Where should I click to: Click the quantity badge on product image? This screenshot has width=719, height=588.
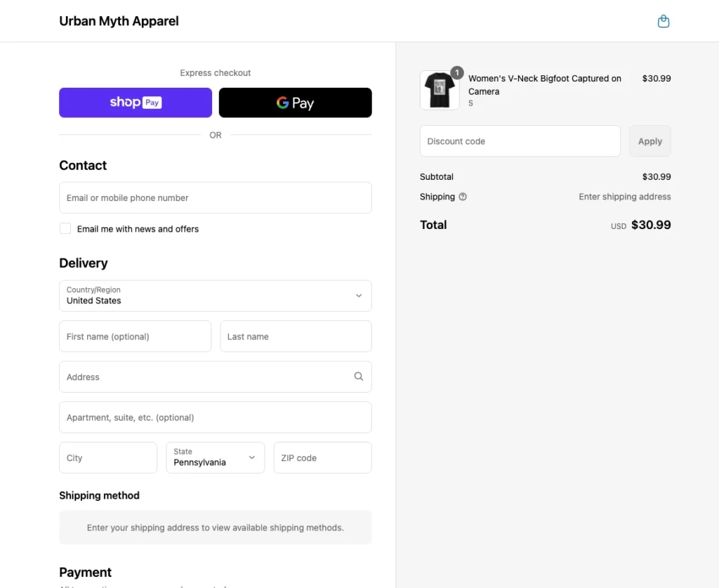click(x=456, y=72)
